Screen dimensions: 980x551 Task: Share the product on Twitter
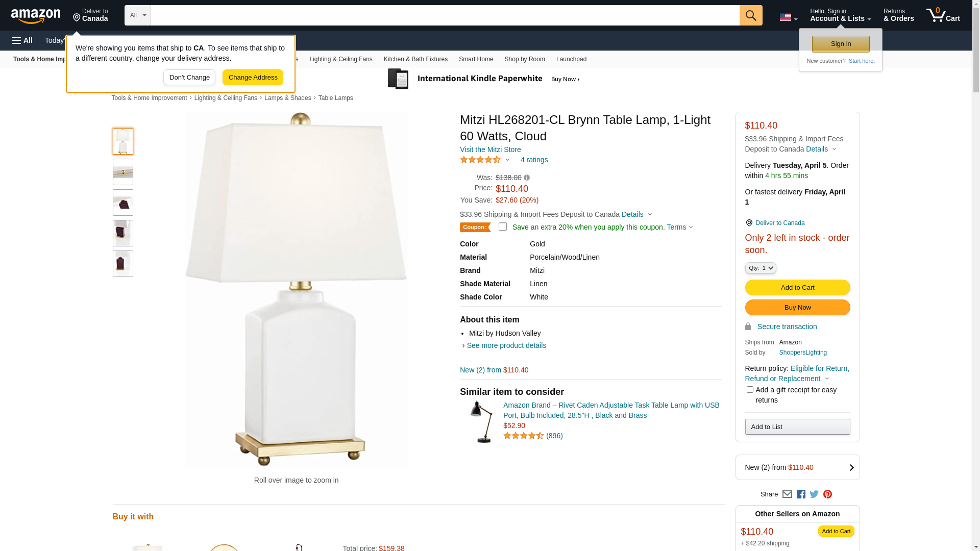(x=814, y=494)
